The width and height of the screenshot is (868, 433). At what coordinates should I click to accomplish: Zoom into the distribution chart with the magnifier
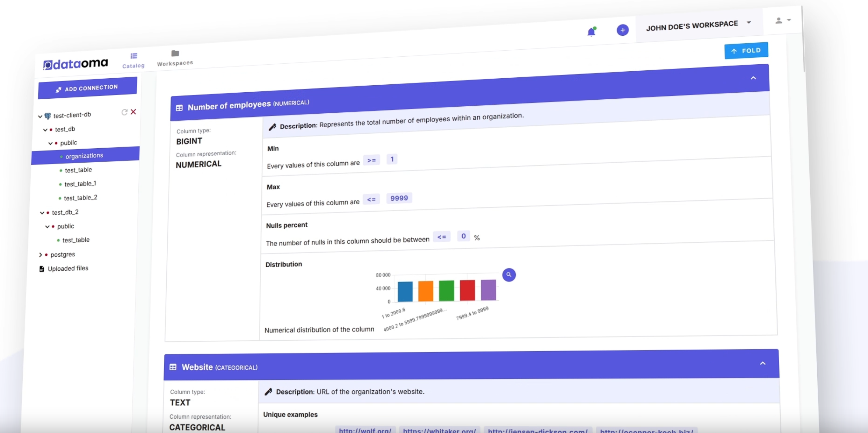pos(509,275)
